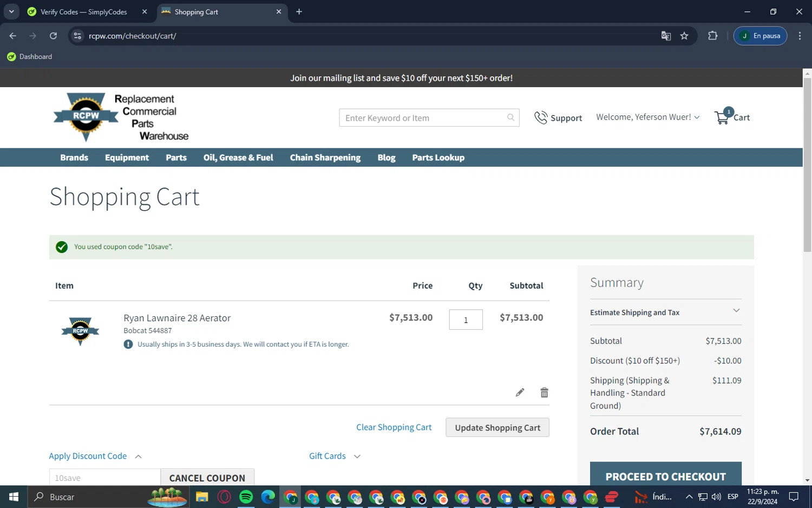This screenshot has height=508, width=812.
Task: Open the Chrome extensions puzzle icon
Action: point(712,36)
